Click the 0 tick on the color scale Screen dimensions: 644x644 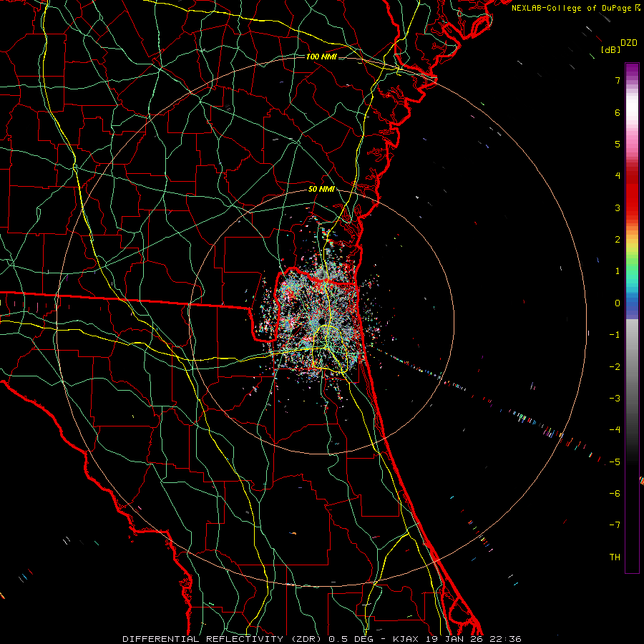(618, 303)
